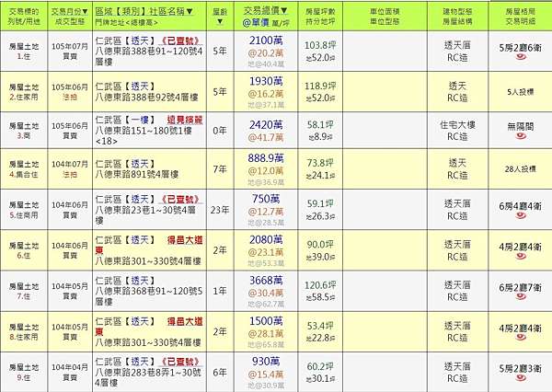Click 建物型態 column header
This screenshot has width=552, height=392.
click(x=457, y=12)
